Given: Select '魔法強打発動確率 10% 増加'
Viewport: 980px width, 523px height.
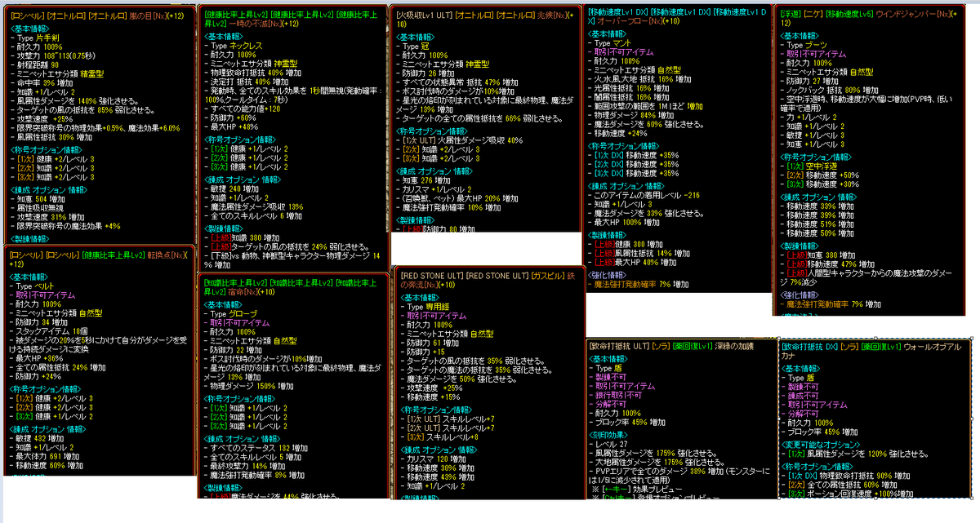Looking at the screenshot, I should (453, 207).
